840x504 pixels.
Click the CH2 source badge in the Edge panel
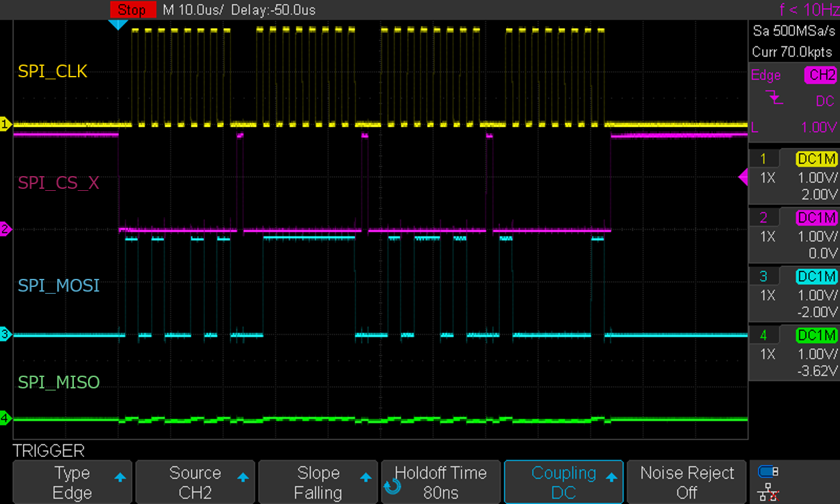(821, 75)
